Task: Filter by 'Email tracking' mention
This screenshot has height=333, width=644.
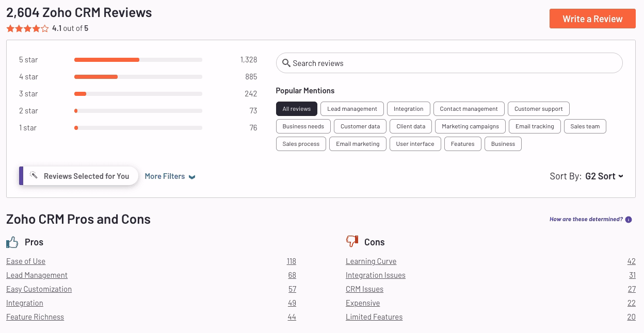Action: coord(535,126)
